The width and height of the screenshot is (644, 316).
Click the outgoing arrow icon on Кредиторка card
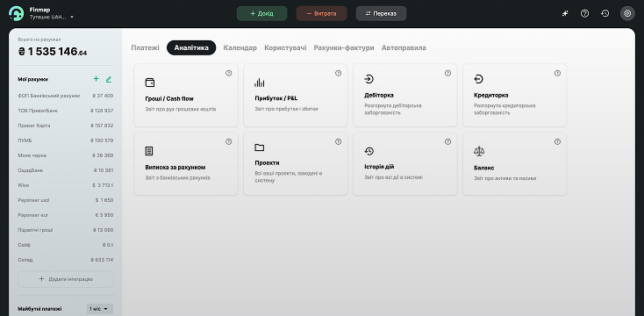click(478, 79)
